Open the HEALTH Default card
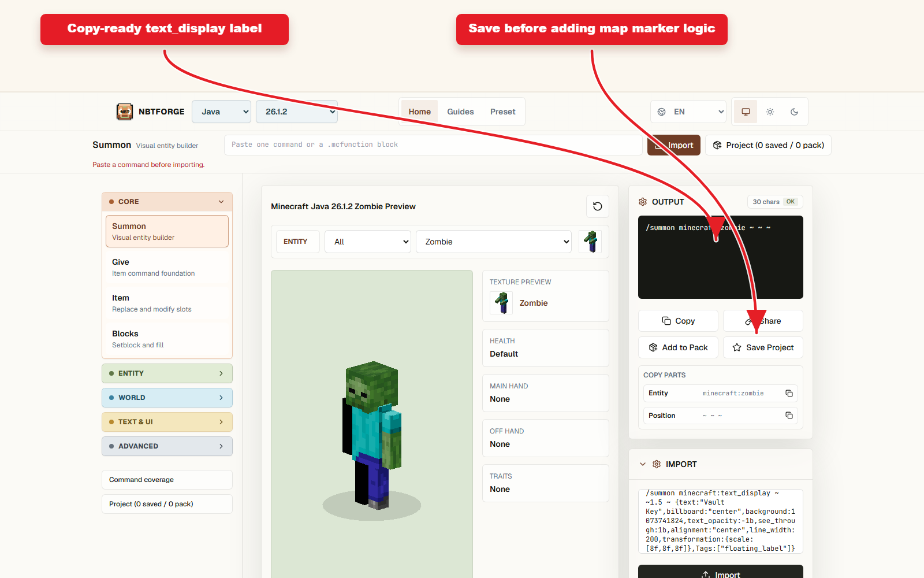This screenshot has height=578, width=924. click(x=546, y=348)
